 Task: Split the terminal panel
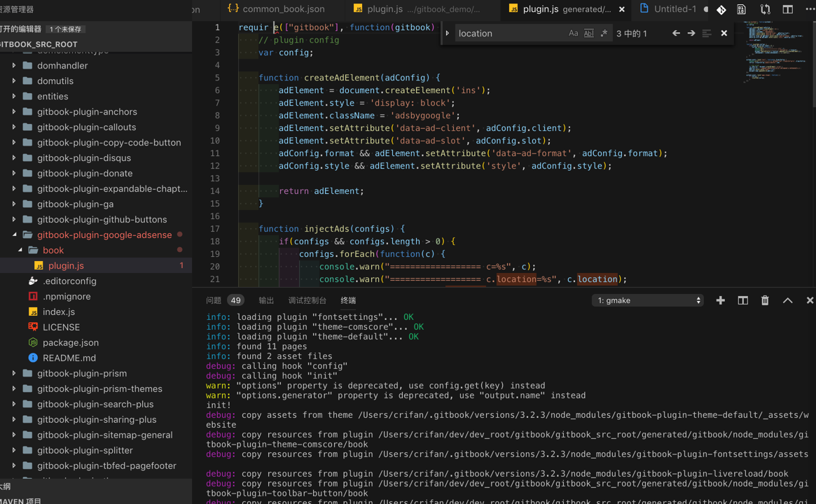[742, 300]
